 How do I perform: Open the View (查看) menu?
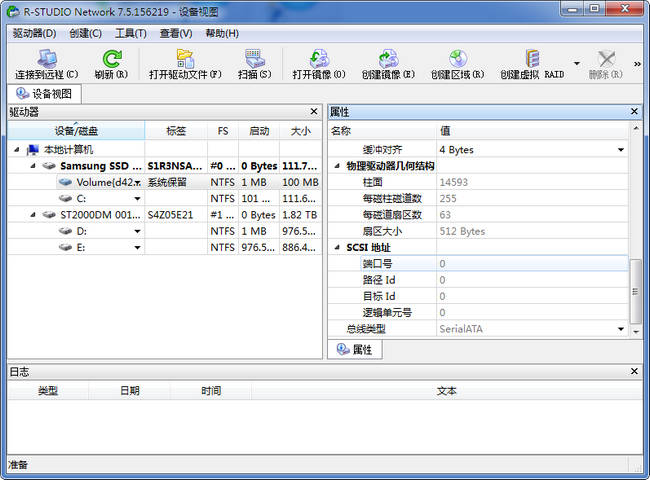pos(176,33)
